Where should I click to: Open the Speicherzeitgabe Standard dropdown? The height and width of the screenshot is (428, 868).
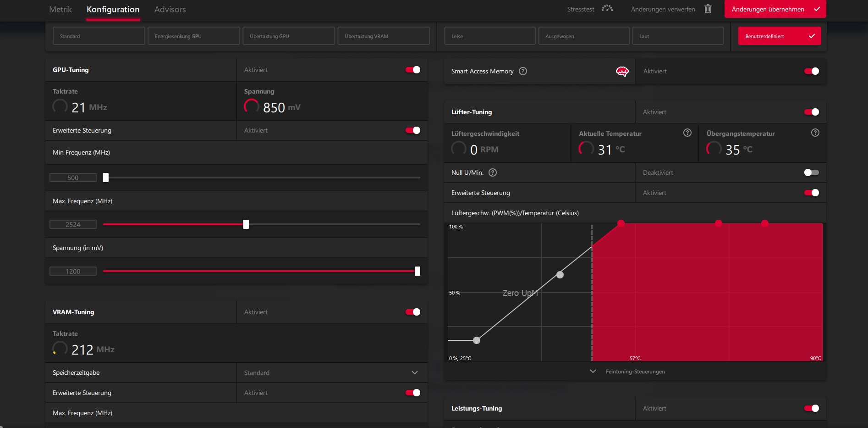[332, 372]
